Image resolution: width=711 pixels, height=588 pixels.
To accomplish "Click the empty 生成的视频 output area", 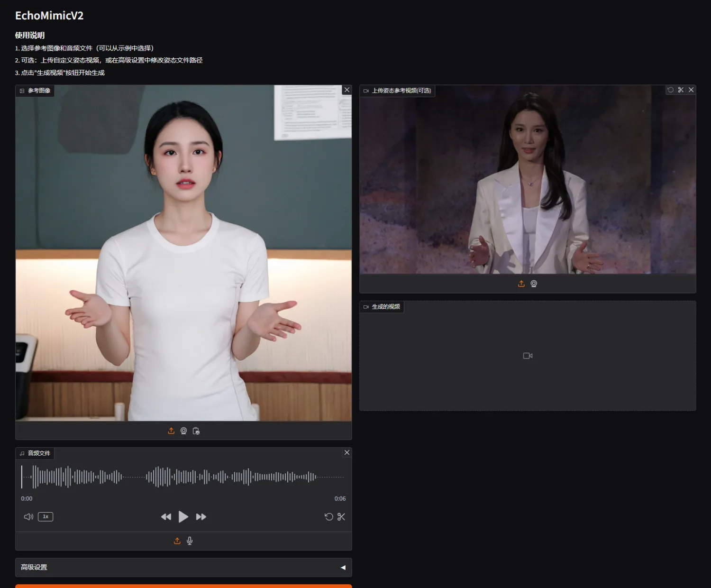I will tap(528, 356).
